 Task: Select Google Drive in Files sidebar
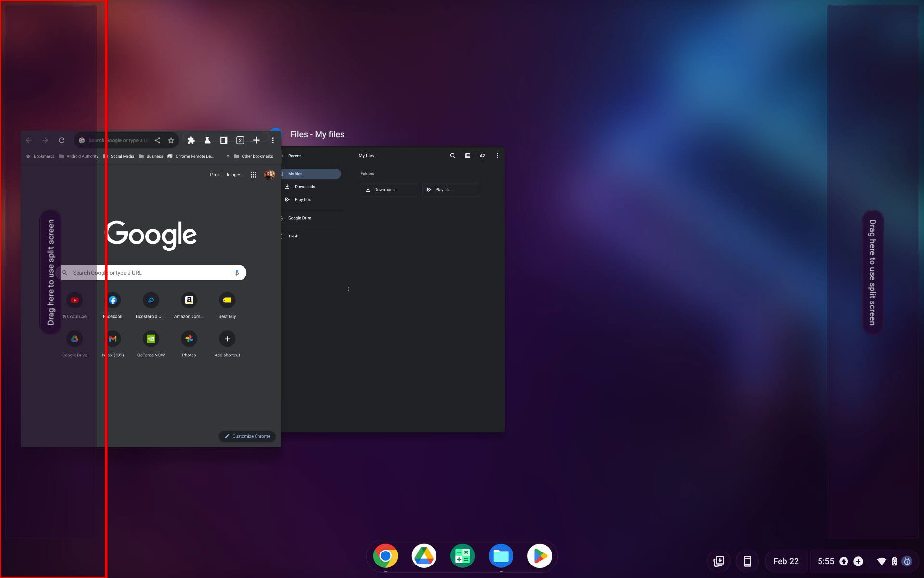tap(299, 218)
